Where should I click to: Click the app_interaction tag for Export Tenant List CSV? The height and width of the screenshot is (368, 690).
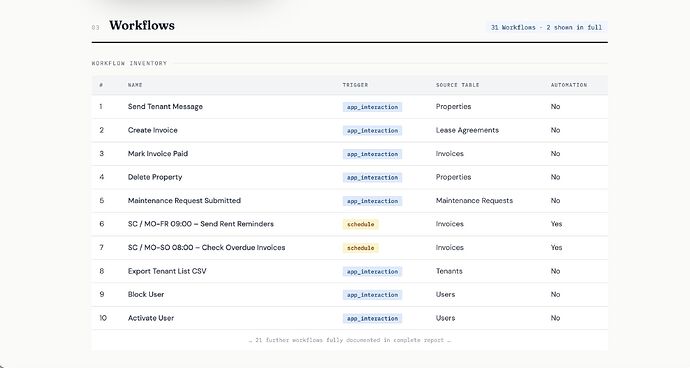pyautogui.click(x=372, y=272)
